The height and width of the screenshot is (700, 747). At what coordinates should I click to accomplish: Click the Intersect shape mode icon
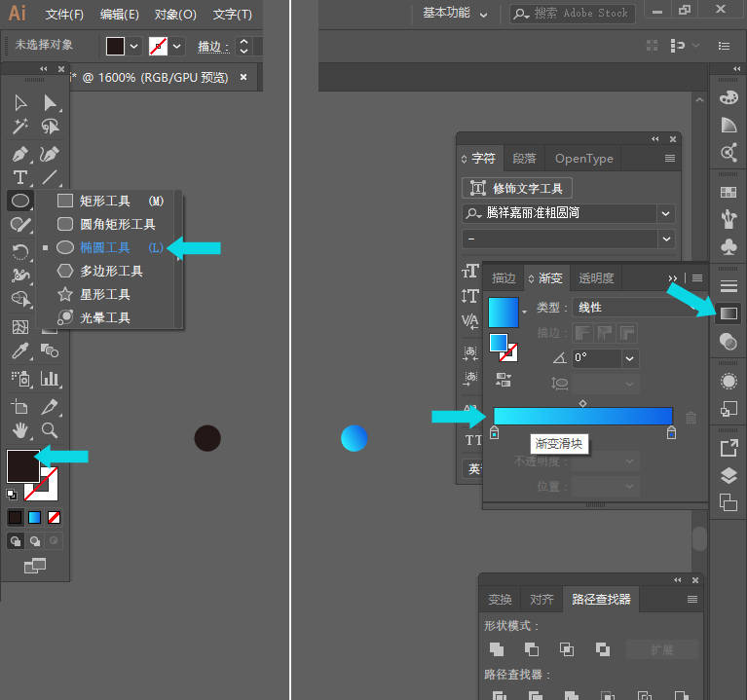567,649
